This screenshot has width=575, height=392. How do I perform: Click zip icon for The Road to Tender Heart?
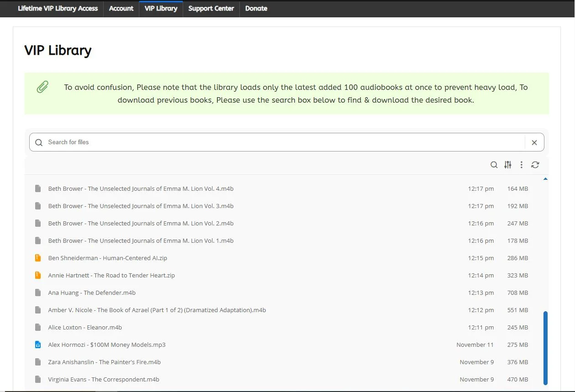click(38, 275)
